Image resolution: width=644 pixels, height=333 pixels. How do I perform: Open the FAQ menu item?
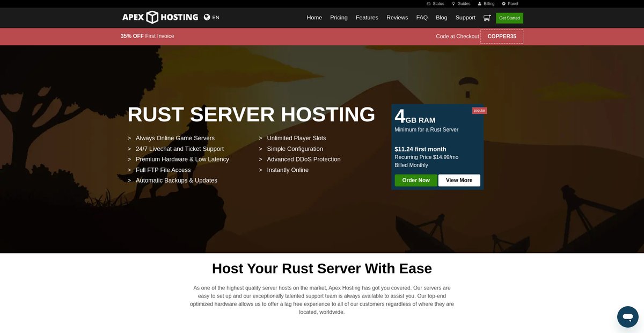click(422, 18)
